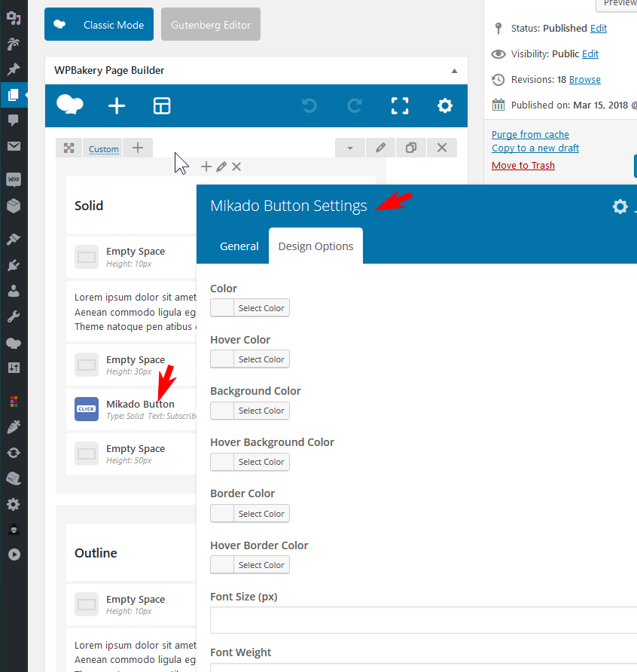Delete column with small X icon

coord(236,166)
